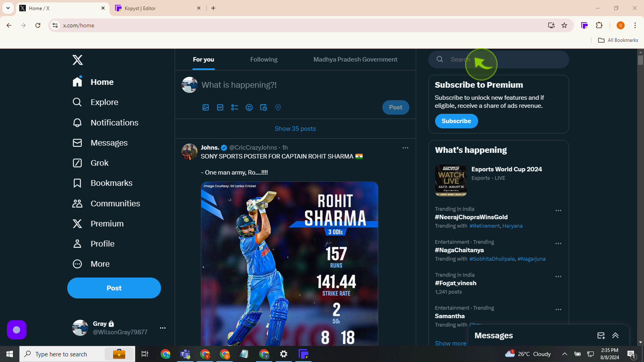The height and width of the screenshot is (362, 644).
Task: Open Explore in the sidebar
Action: [95, 102]
